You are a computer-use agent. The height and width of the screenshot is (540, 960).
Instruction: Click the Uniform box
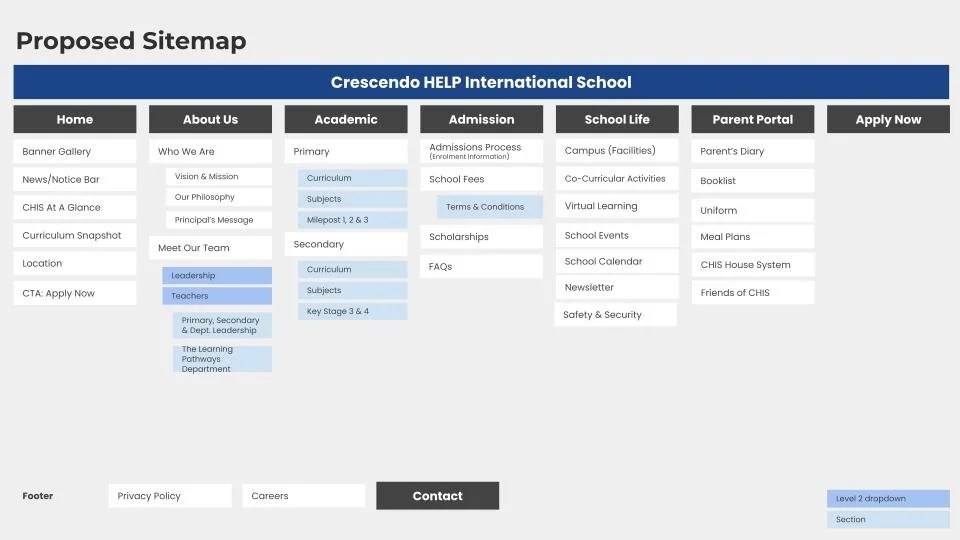pos(752,211)
